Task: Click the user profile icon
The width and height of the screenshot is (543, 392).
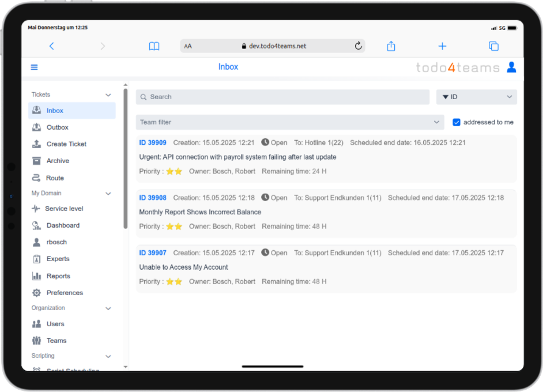Action: click(x=511, y=67)
